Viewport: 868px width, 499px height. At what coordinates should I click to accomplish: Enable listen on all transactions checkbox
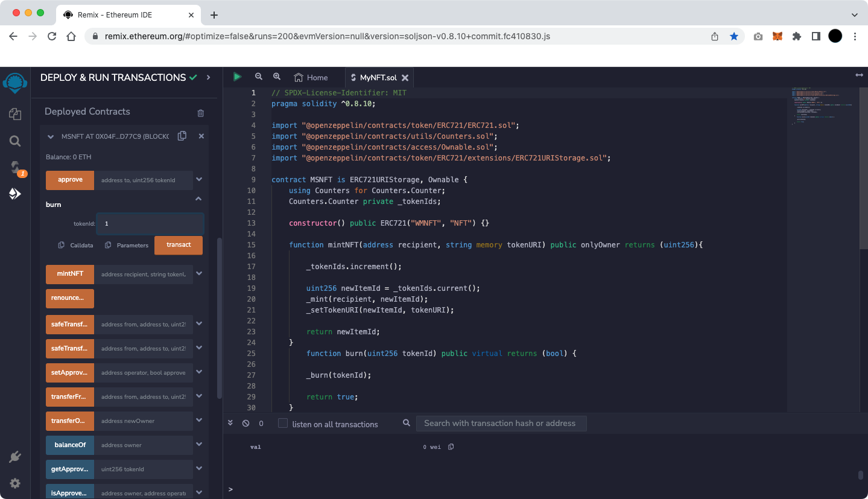(283, 424)
